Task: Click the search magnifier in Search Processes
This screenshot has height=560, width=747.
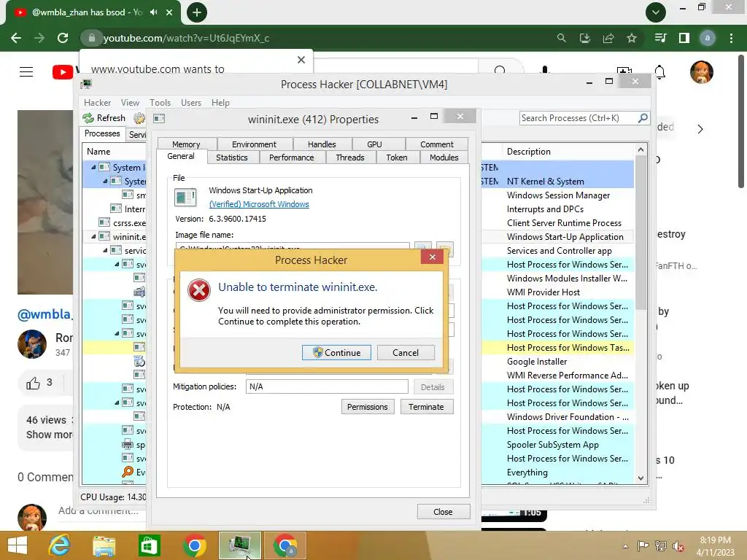Action: pos(643,117)
